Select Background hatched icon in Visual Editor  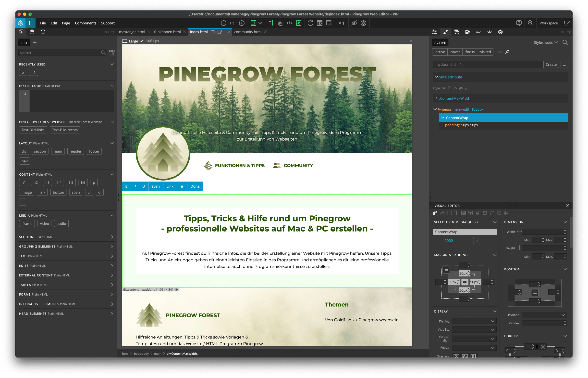point(463,213)
